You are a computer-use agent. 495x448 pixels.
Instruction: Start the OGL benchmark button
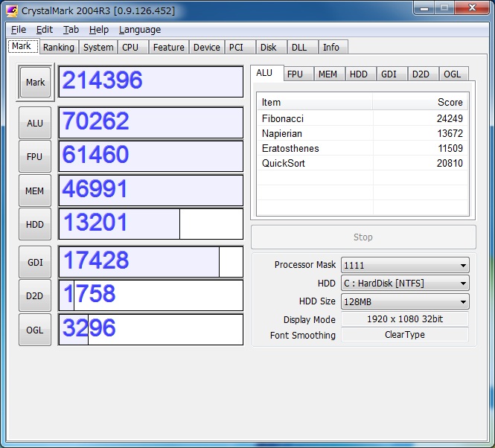click(35, 330)
